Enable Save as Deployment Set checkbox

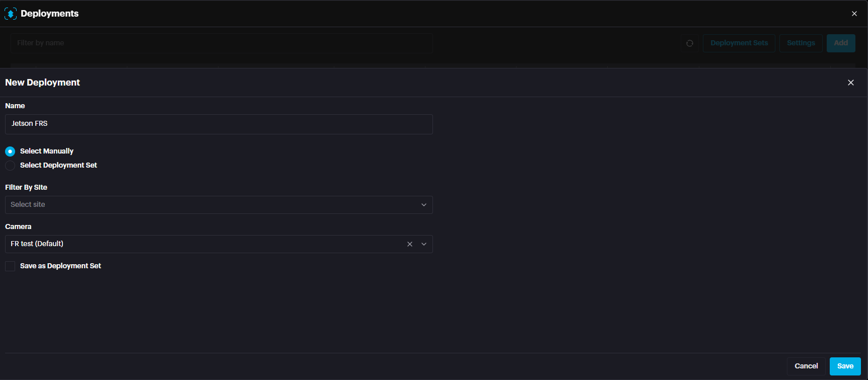pos(10,266)
